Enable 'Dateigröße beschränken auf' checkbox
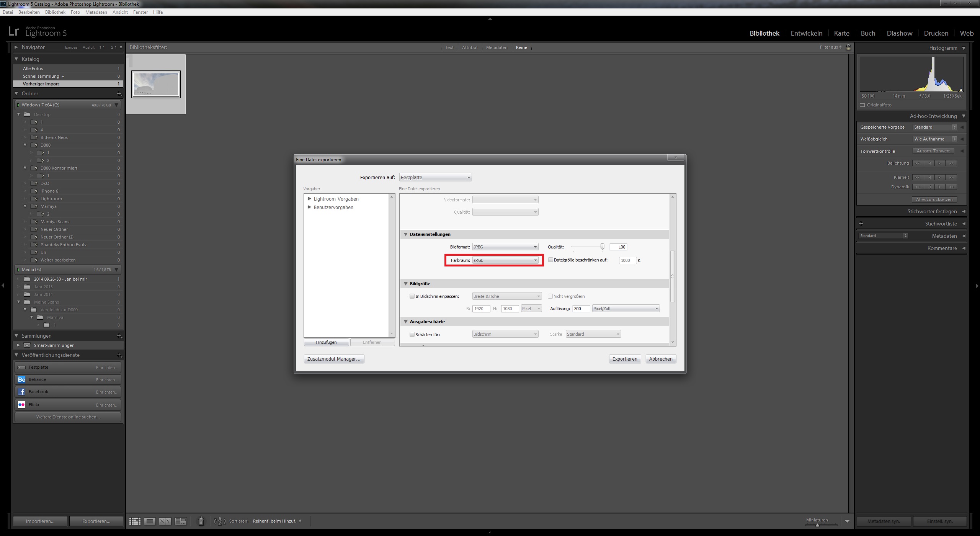This screenshot has height=536, width=980. click(550, 260)
